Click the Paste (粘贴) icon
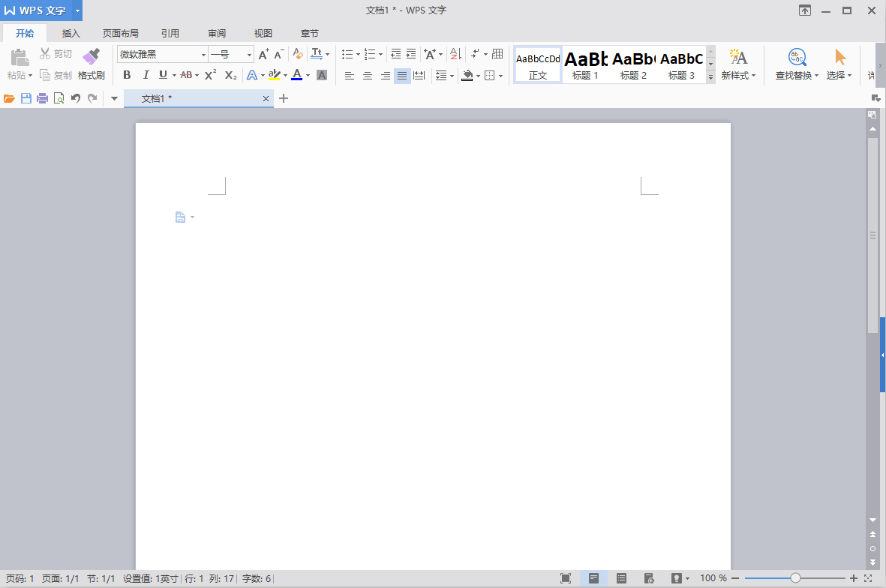This screenshot has height=588, width=886. pos(20,57)
